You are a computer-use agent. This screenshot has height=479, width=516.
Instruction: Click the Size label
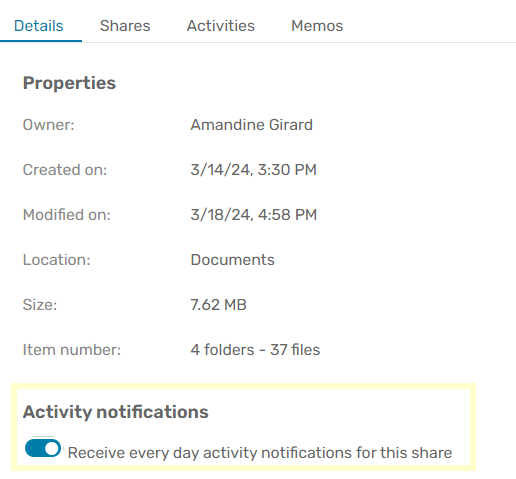[x=40, y=305]
